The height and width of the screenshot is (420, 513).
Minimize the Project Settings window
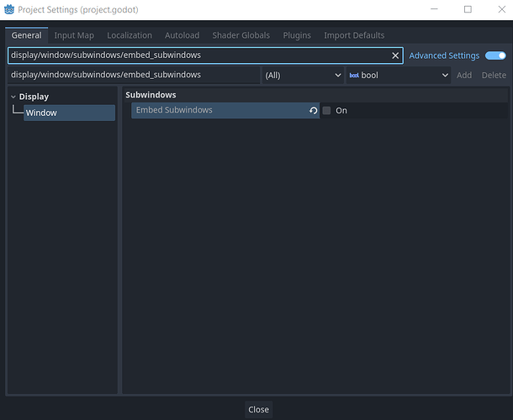click(x=434, y=9)
